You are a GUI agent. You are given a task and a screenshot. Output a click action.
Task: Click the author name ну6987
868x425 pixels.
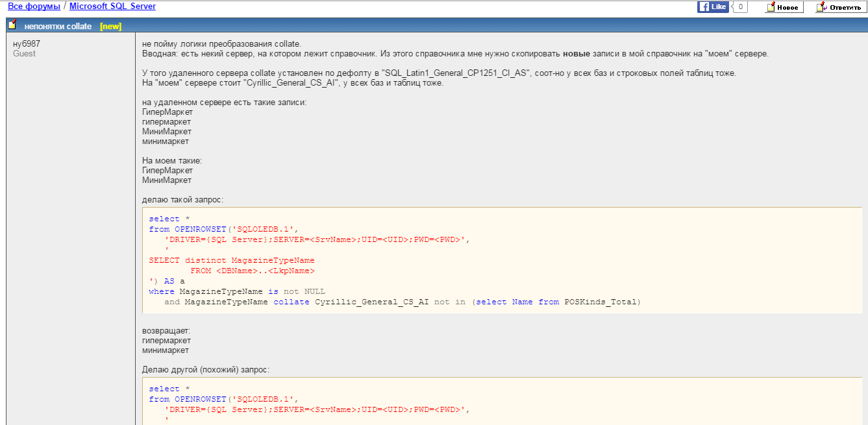(27, 43)
